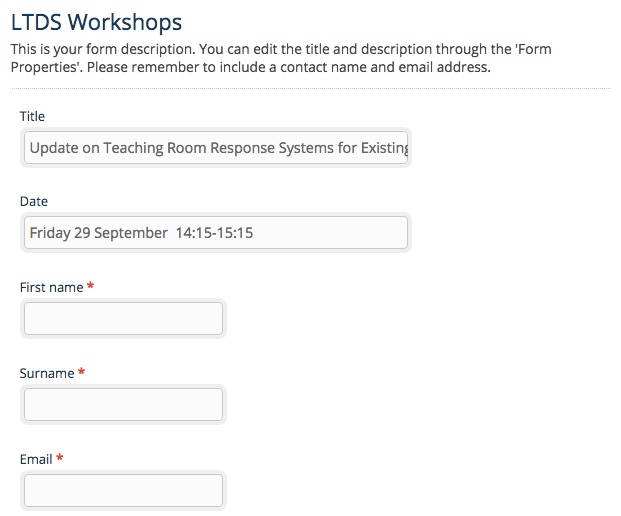Click the 'LTDS Workshops' heading

coord(96,21)
